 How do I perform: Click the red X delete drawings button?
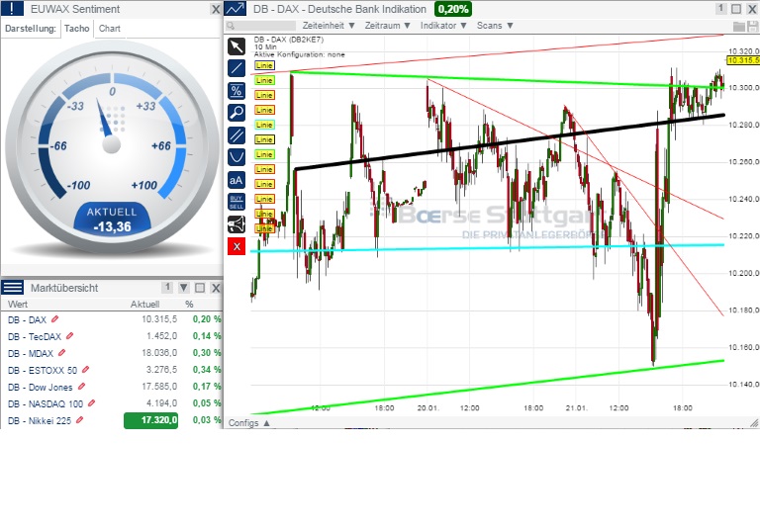[237, 246]
